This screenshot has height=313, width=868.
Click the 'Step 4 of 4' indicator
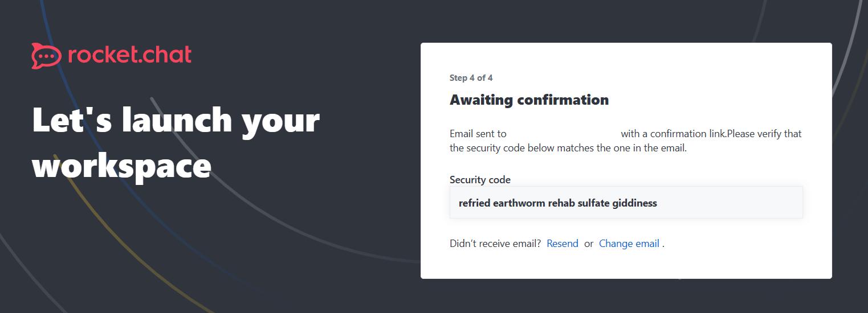[x=471, y=78]
